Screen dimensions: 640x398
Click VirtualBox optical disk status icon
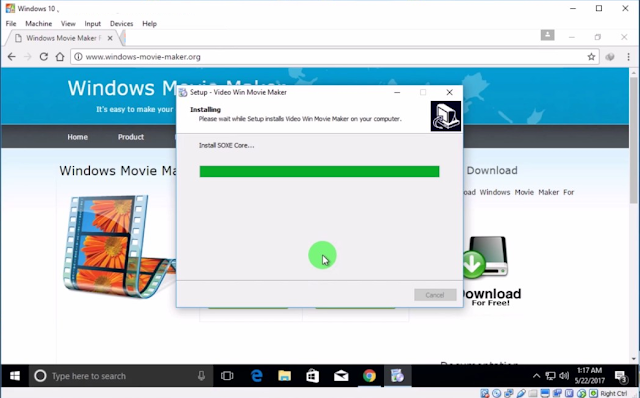496,394
